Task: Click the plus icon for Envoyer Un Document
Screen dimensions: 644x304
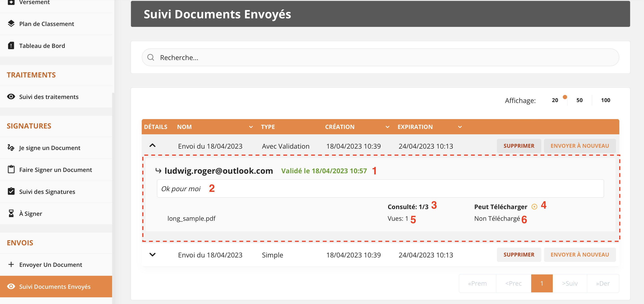Action: tap(11, 264)
